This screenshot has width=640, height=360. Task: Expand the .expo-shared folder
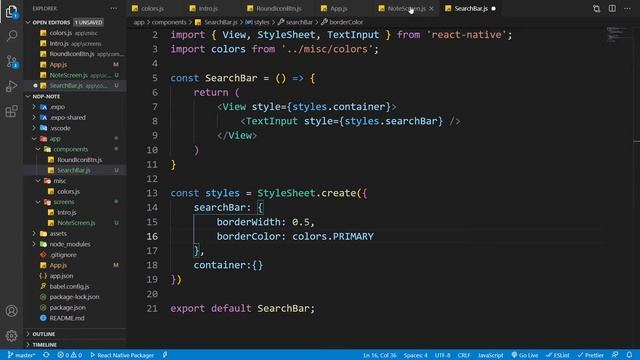67,118
